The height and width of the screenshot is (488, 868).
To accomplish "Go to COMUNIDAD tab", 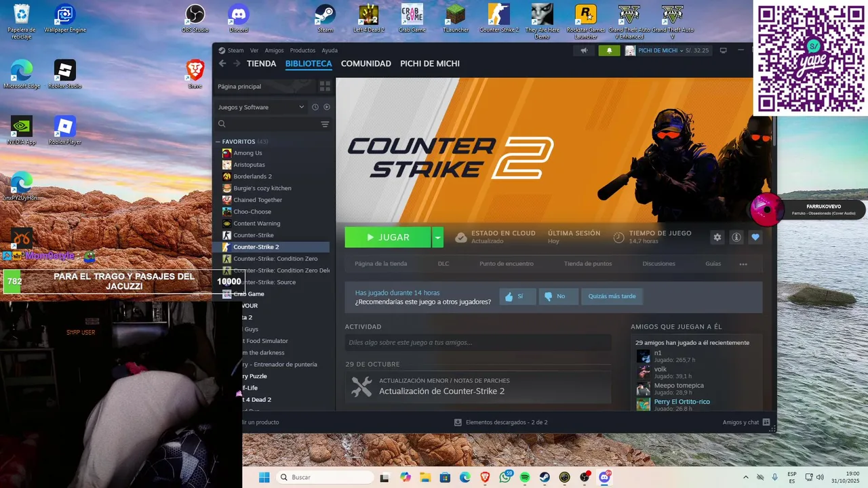I will click(366, 64).
